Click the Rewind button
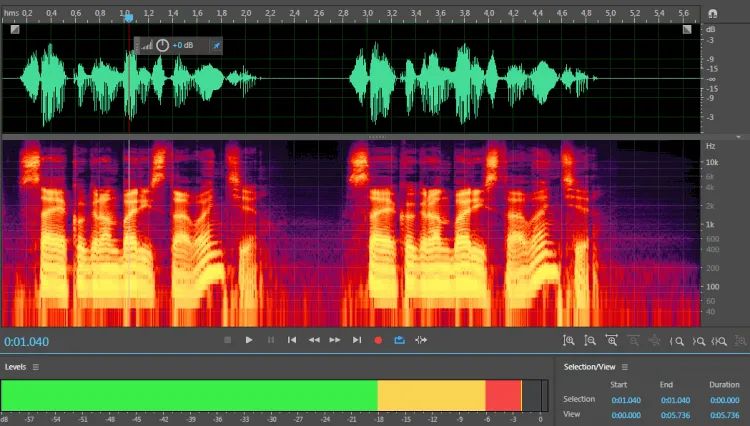The height and width of the screenshot is (426, 750). coord(314,340)
